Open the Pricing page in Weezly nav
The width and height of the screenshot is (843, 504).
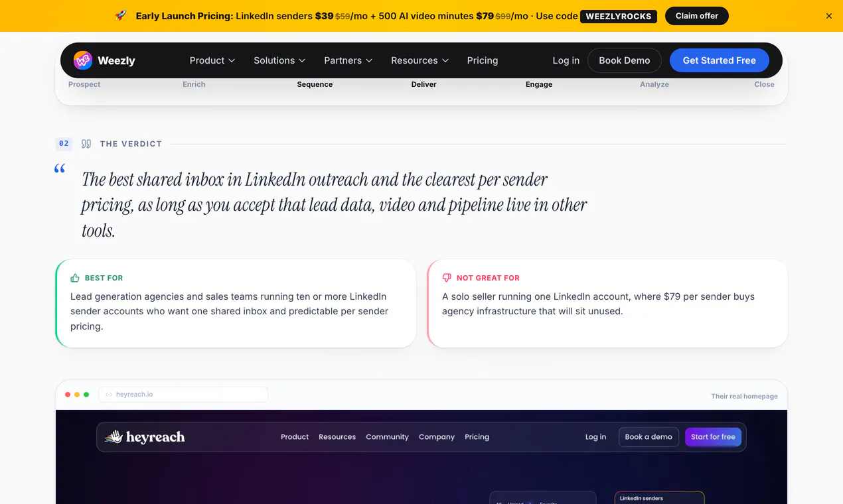click(x=483, y=60)
